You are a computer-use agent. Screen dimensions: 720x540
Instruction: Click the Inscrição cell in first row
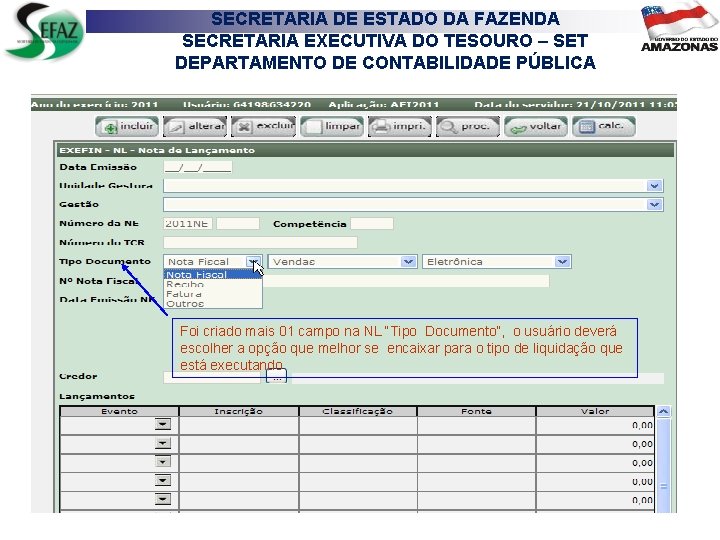pos(239,425)
